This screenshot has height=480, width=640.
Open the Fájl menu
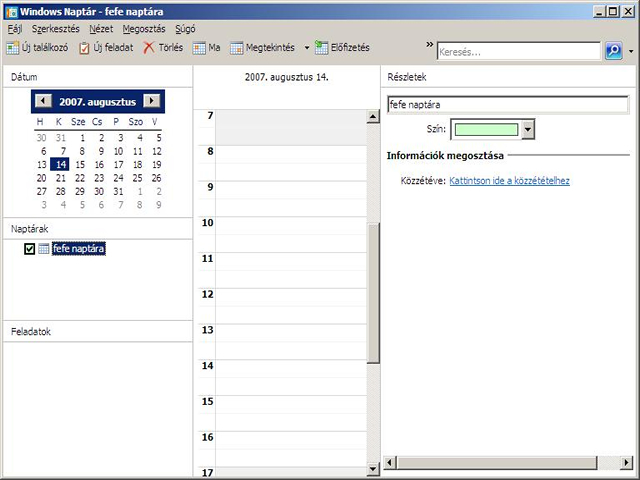(15, 30)
